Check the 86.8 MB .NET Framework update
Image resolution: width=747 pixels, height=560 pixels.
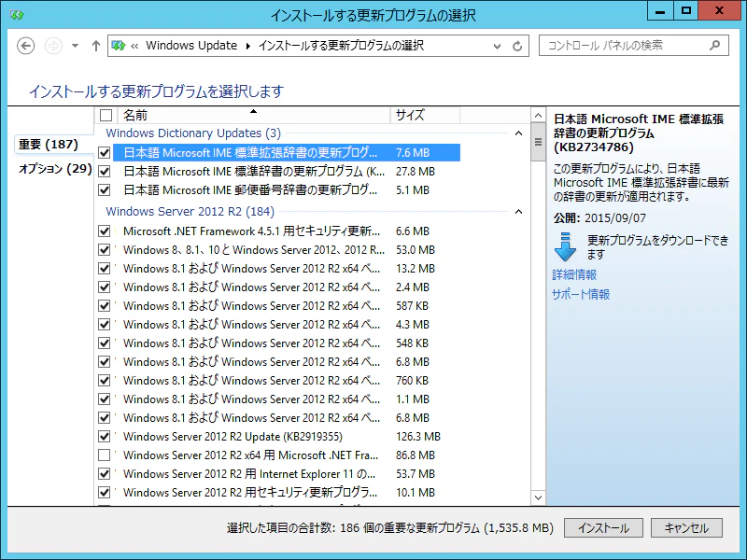(x=105, y=455)
